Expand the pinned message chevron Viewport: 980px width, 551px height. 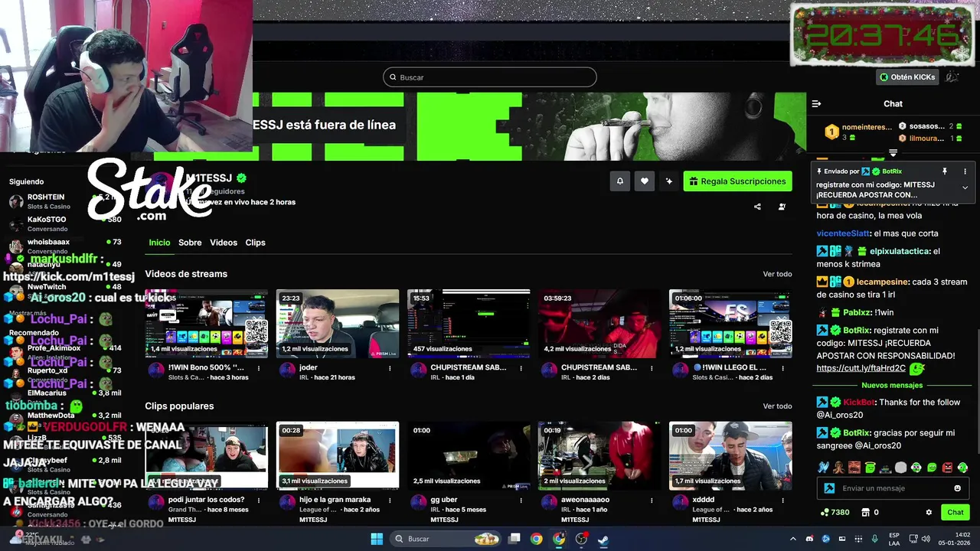(x=965, y=187)
